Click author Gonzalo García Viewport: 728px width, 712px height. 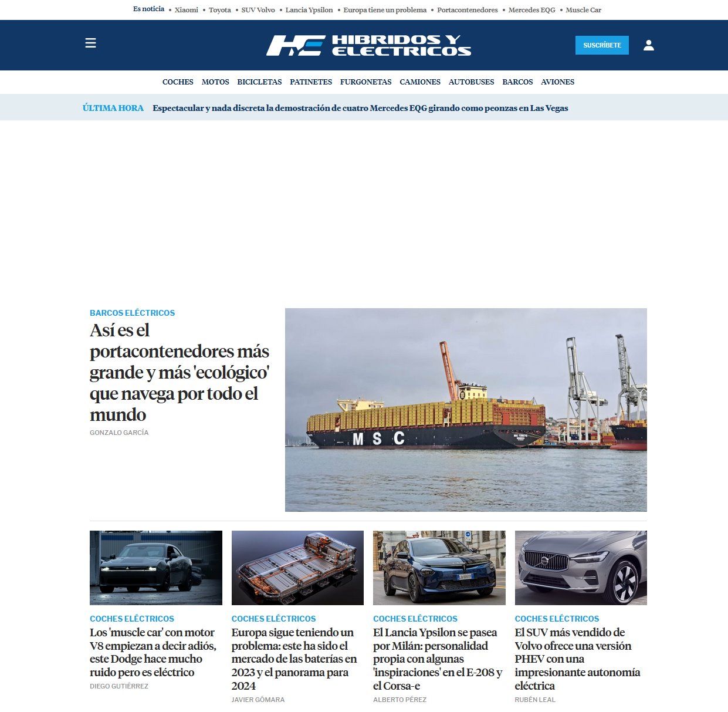(119, 433)
